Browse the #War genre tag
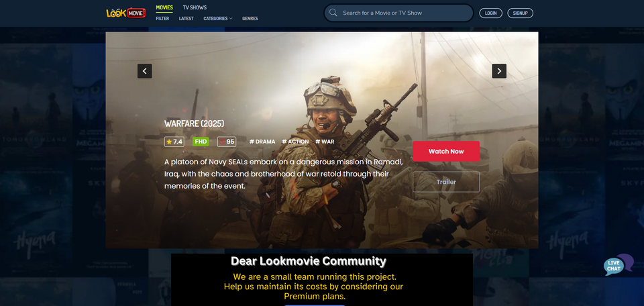The image size is (644, 306). point(325,142)
